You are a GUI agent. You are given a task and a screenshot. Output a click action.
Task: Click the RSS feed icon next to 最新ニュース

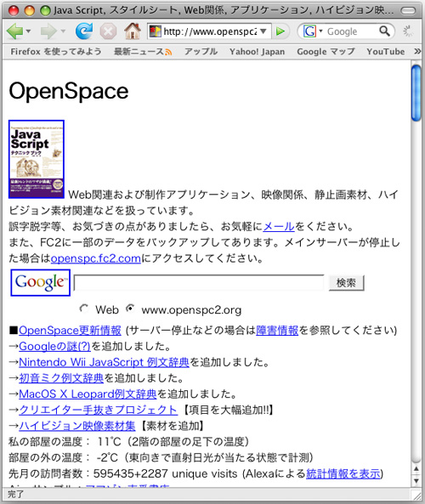coord(168,52)
